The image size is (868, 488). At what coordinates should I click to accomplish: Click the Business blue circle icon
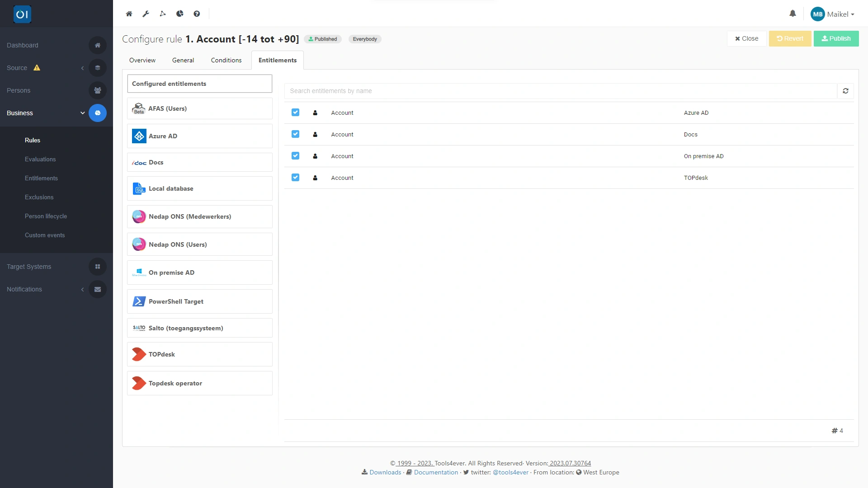(97, 113)
